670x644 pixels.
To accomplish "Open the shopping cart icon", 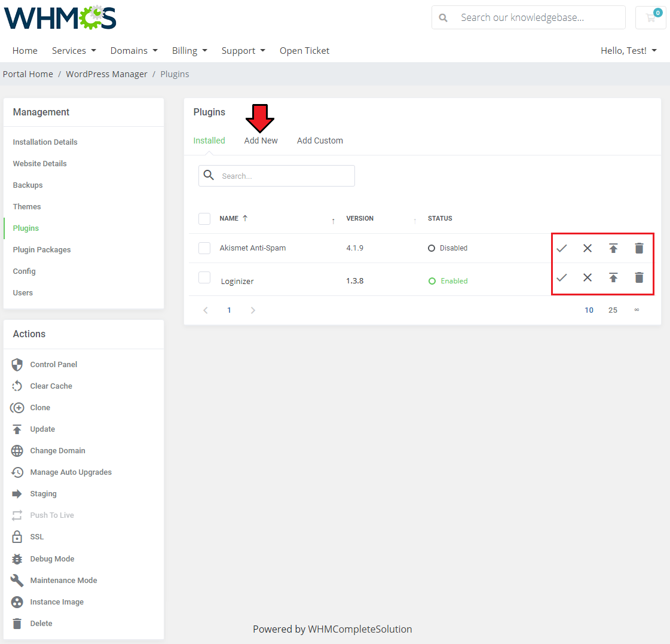I will click(x=651, y=17).
